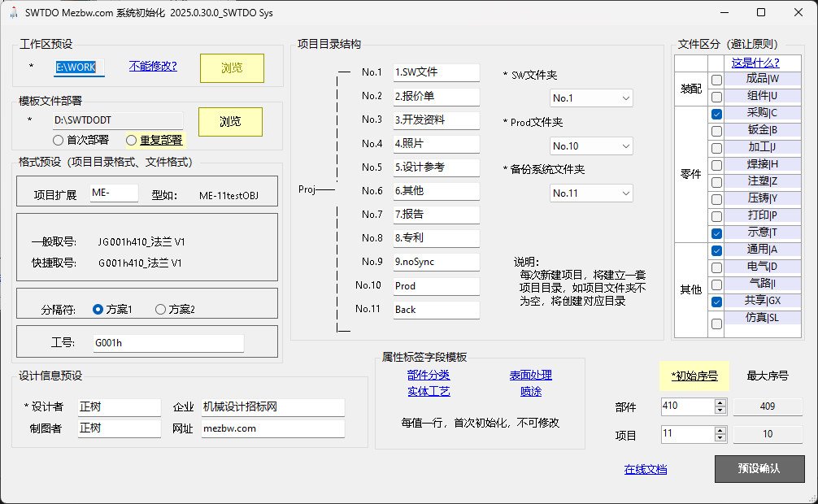Viewport: 818px width, 504px height.
Task: Click the 表面处理 link
Action: (530, 375)
